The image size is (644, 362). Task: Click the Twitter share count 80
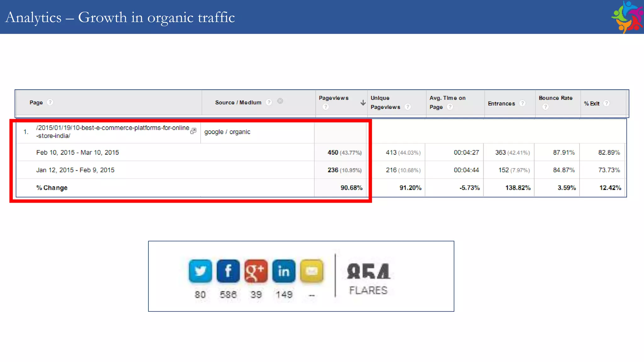[200, 294]
